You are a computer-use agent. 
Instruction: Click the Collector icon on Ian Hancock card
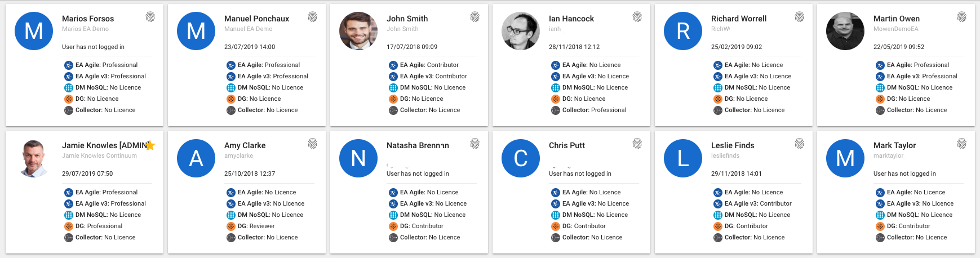click(x=556, y=110)
